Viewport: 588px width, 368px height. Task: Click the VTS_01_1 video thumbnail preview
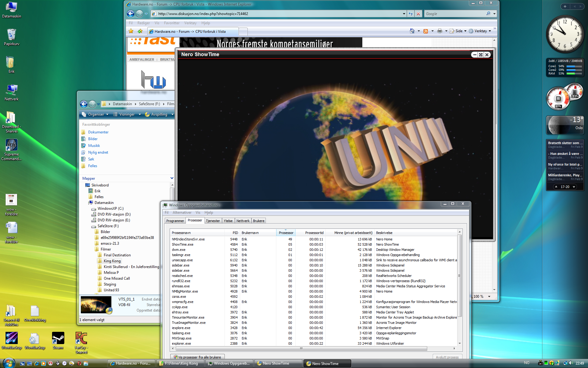pyautogui.click(x=96, y=305)
